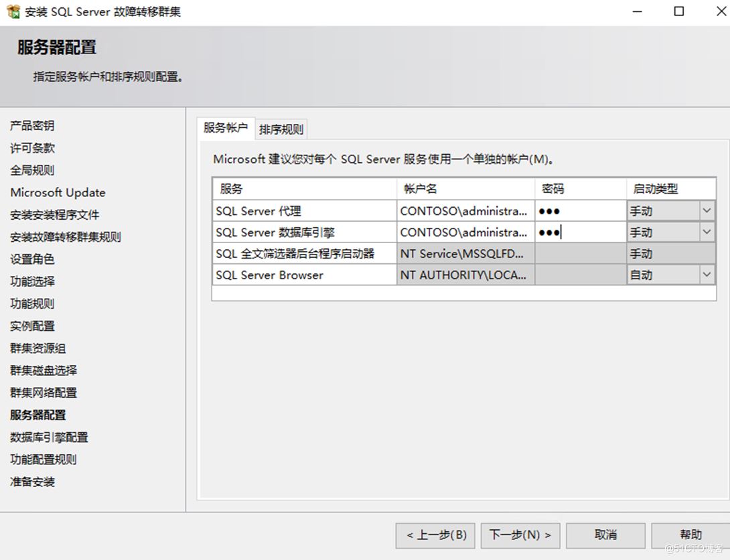Image resolution: width=730 pixels, height=560 pixels.
Task: Select the 服务帐户 tab
Action: tap(226, 129)
